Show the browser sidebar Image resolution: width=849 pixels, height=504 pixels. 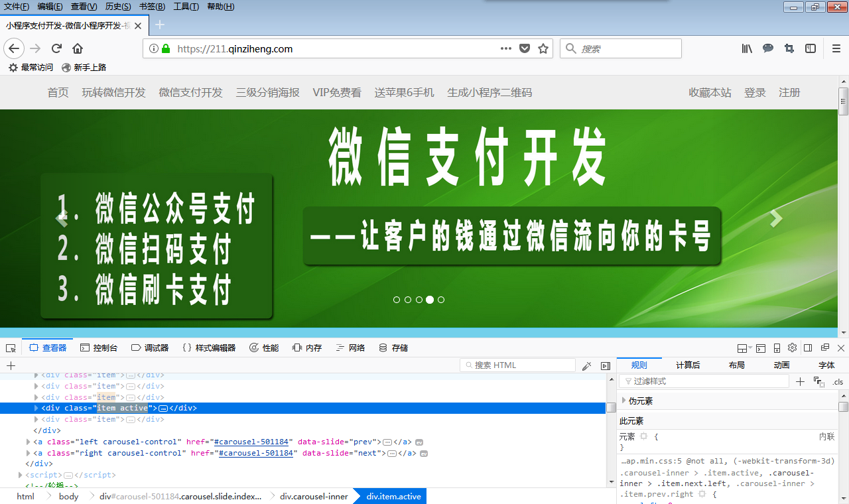[x=810, y=48]
